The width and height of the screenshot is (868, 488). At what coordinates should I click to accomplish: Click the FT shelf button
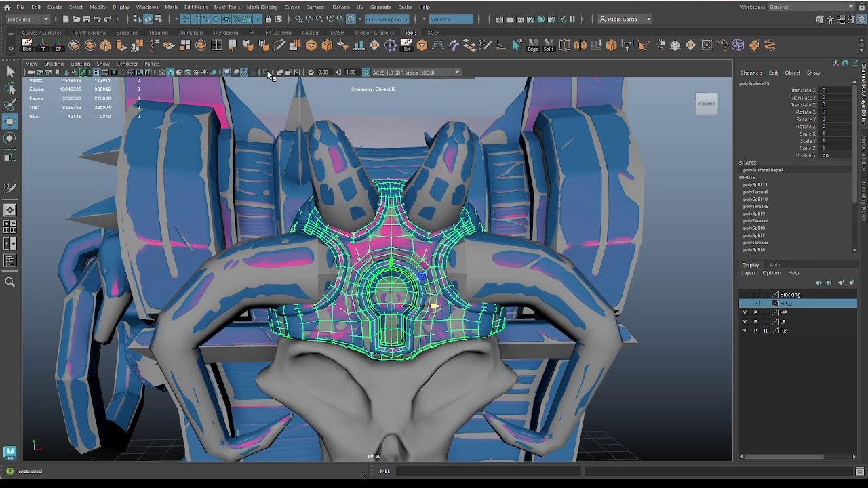coord(43,45)
